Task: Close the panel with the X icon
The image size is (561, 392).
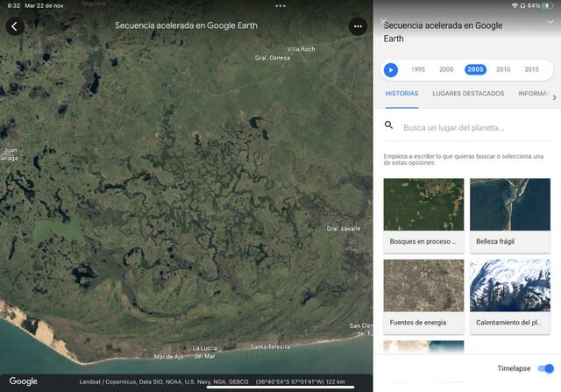Action: point(384,22)
